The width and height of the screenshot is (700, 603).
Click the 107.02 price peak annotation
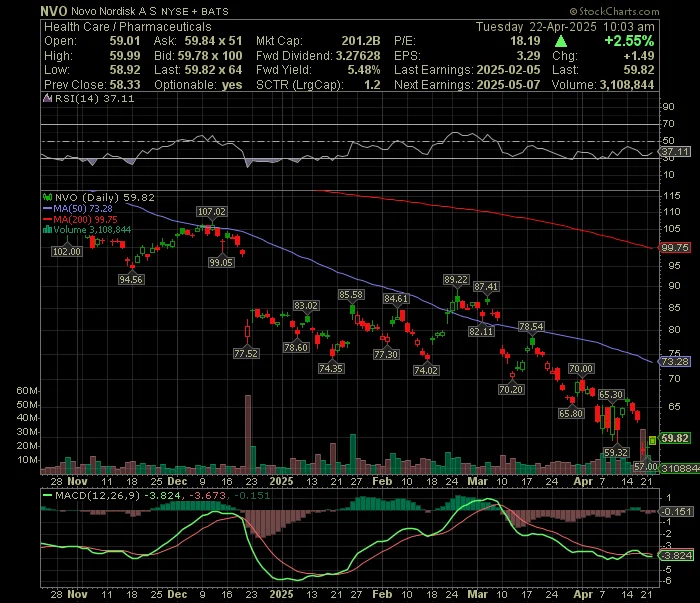tap(212, 212)
